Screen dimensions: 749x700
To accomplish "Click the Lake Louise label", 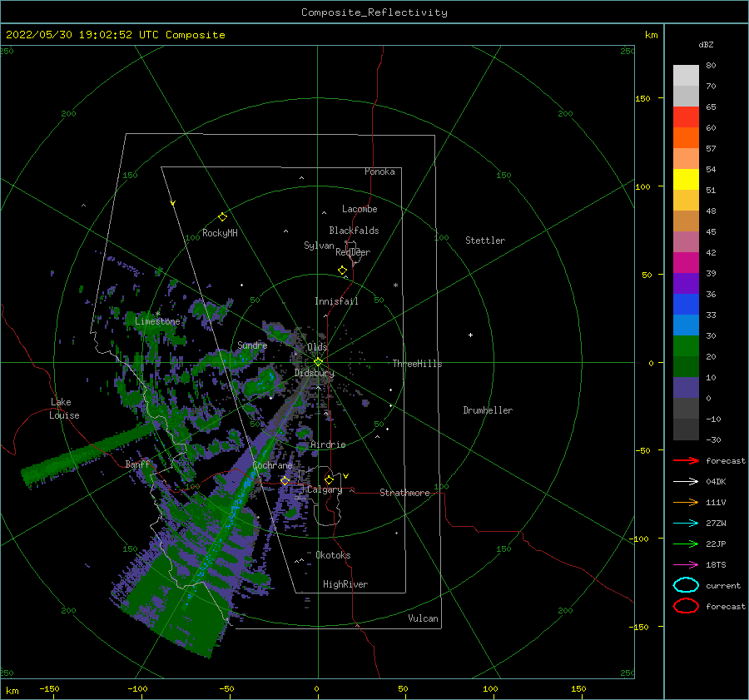I will click(64, 409).
